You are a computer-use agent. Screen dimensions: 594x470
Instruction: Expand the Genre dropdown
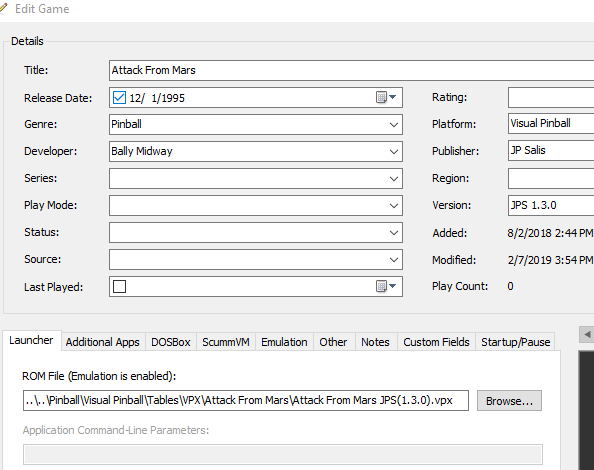coord(394,125)
